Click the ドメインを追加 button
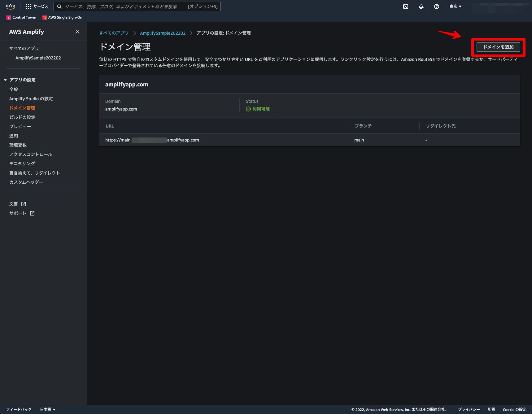The width and height of the screenshot is (532, 414). click(x=498, y=47)
